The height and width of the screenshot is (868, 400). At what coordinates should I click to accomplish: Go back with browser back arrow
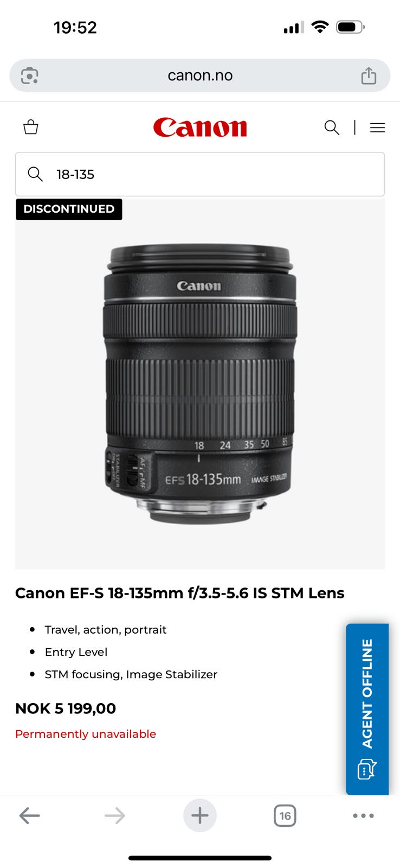[29, 815]
